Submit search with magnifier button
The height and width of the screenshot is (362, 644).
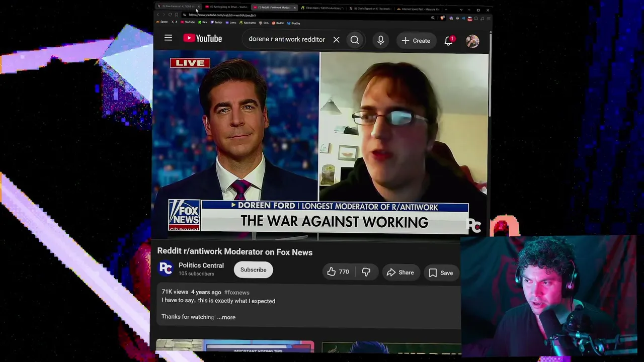[355, 40]
